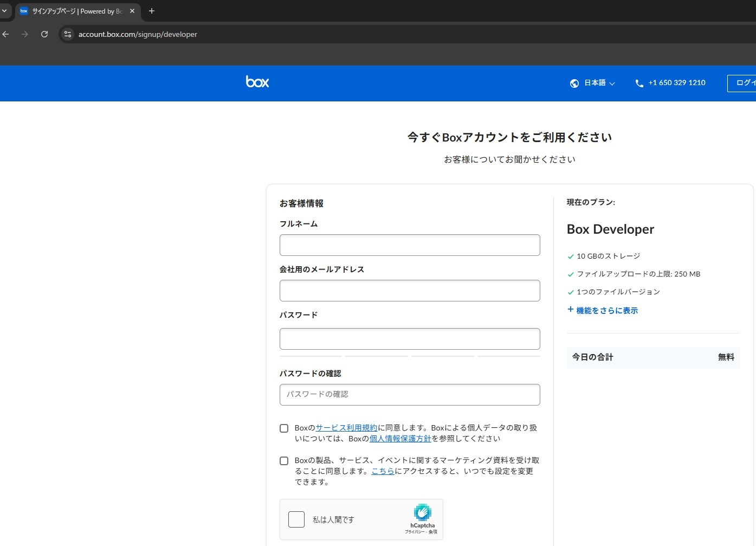The height and width of the screenshot is (546, 756).
Task: Open the 日本語 language dropdown
Action: pos(600,83)
